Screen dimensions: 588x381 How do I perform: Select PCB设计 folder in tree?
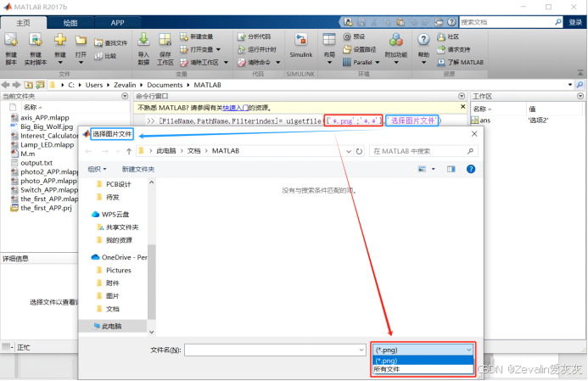click(114, 184)
